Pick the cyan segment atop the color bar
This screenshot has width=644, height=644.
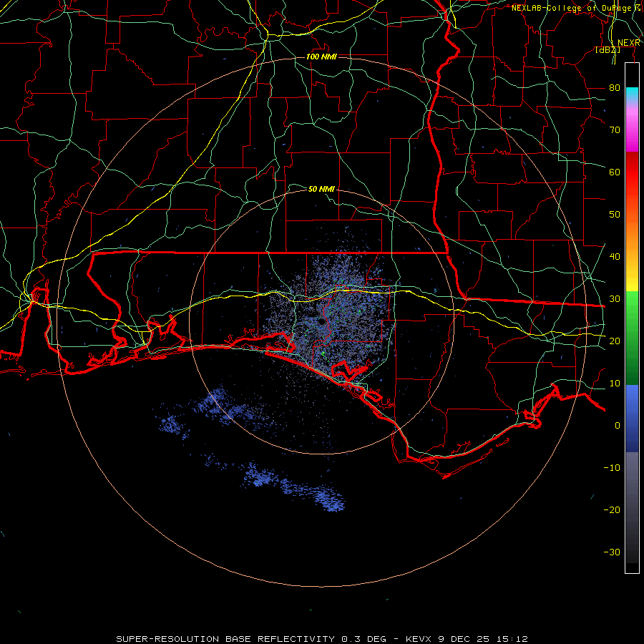coord(632,94)
